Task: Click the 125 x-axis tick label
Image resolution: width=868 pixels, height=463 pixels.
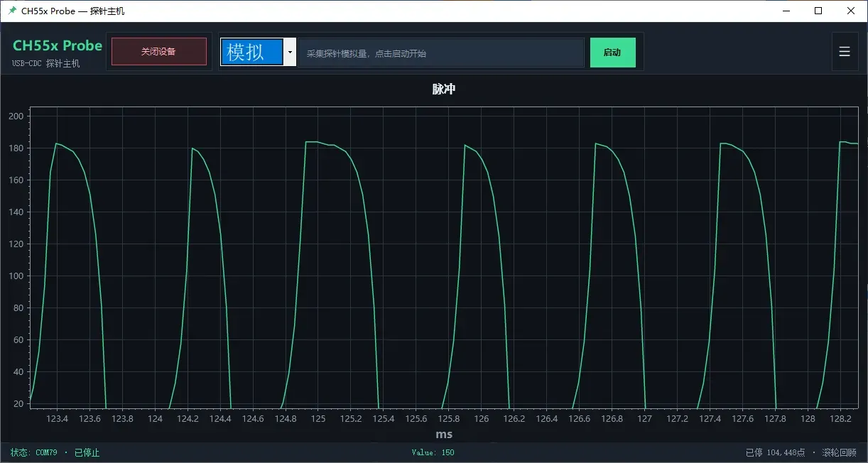Action: point(318,419)
